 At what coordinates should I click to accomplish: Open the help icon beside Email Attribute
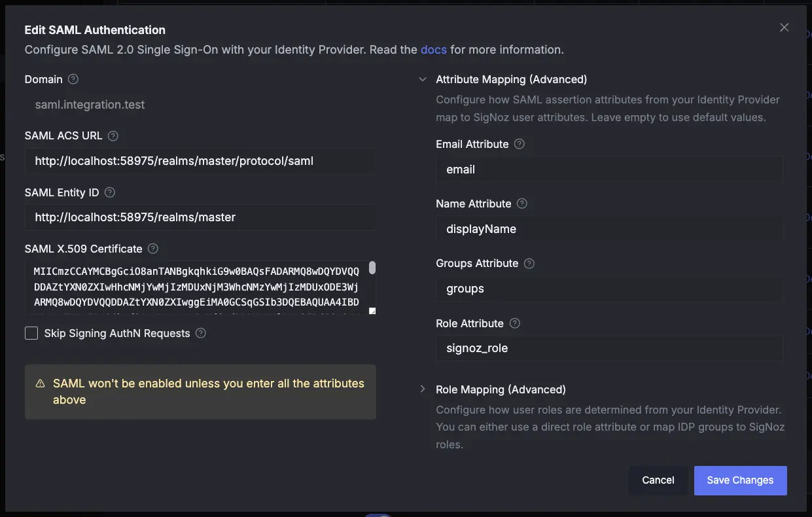click(x=520, y=144)
